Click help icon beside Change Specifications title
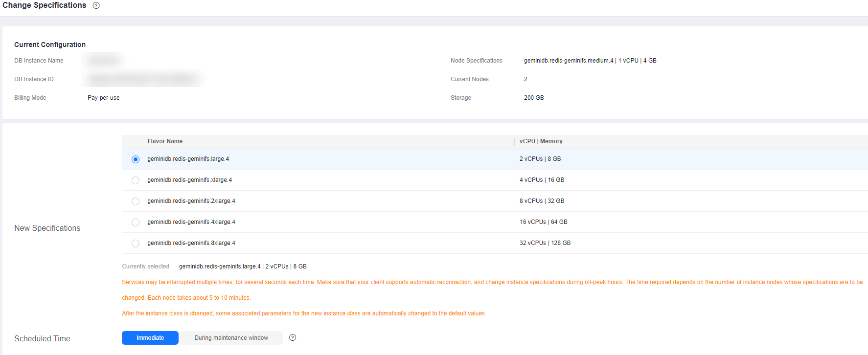Viewport: 868px width, 355px height. (x=96, y=5)
